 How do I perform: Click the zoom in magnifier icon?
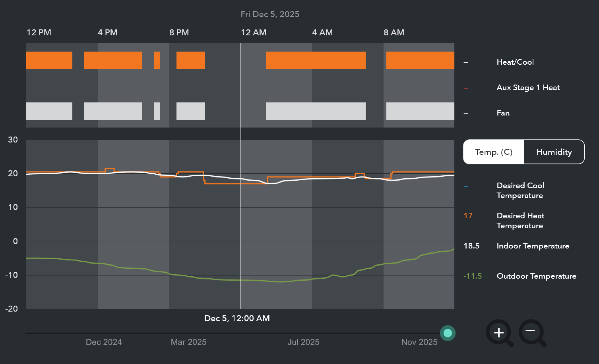pyautogui.click(x=499, y=332)
